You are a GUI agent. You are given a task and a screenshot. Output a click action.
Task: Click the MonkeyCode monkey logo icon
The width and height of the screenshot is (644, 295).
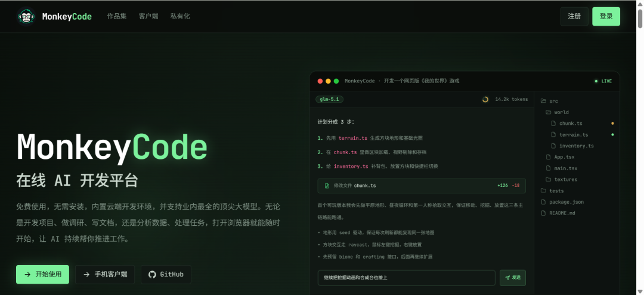tap(26, 17)
